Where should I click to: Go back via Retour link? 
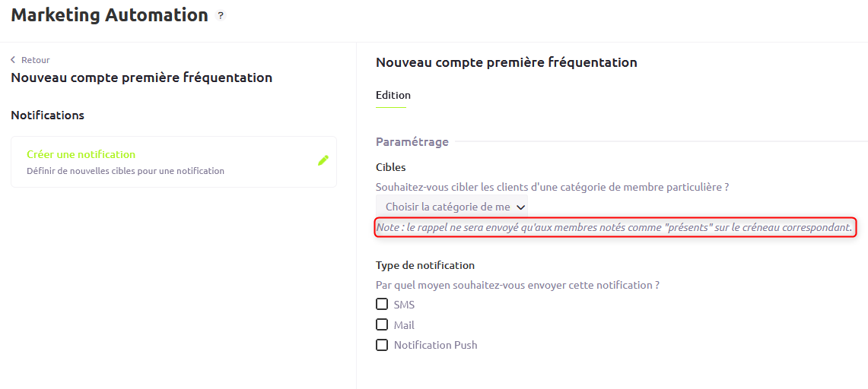tap(36, 60)
